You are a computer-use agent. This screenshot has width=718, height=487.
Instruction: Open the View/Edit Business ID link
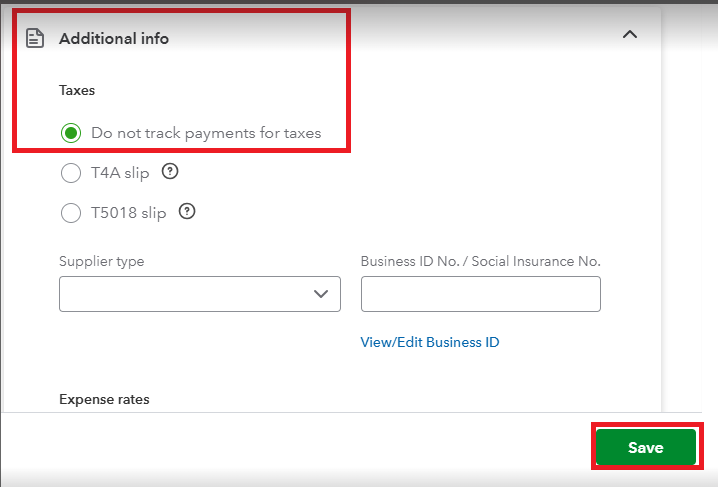pyautogui.click(x=430, y=342)
